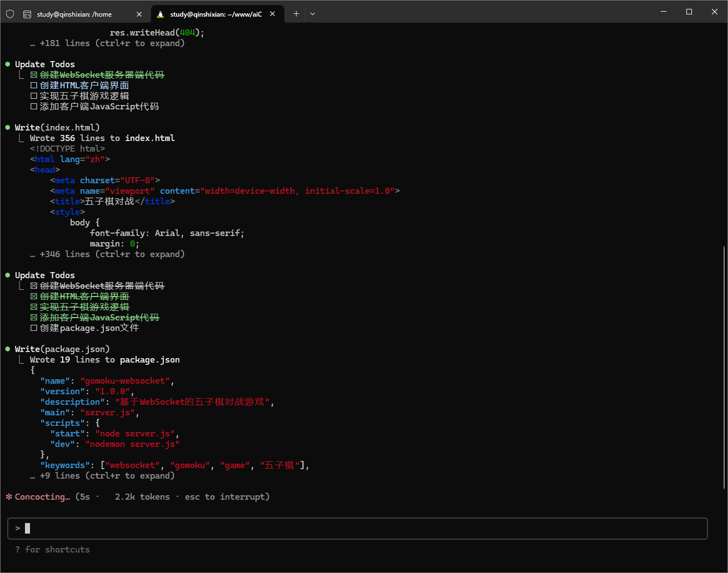Click the prompt input field
Image resolution: width=728 pixels, height=573 pixels.
[x=357, y=529]
